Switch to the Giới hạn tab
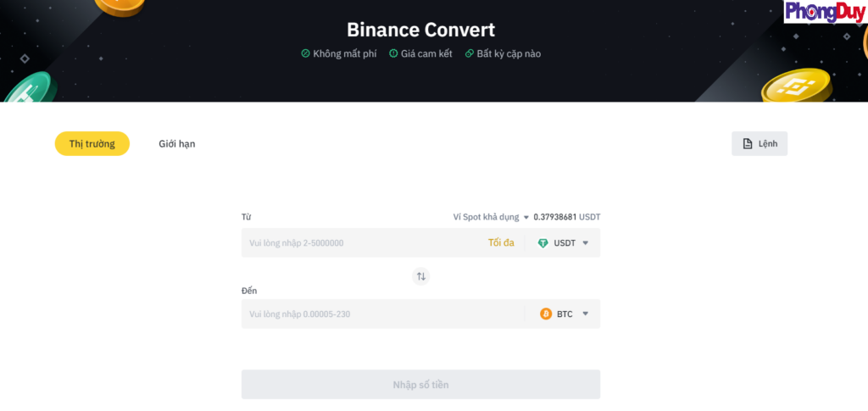 coord(176,144)
